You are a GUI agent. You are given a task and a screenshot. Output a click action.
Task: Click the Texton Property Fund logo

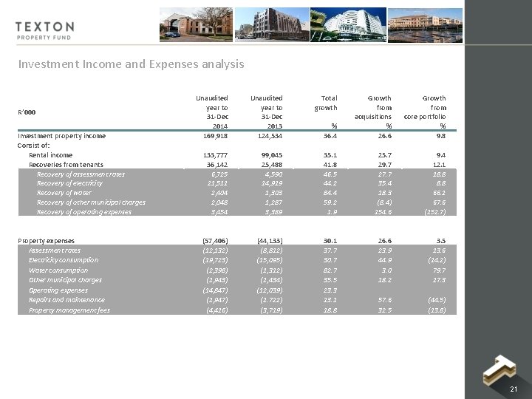click(45, 31)
